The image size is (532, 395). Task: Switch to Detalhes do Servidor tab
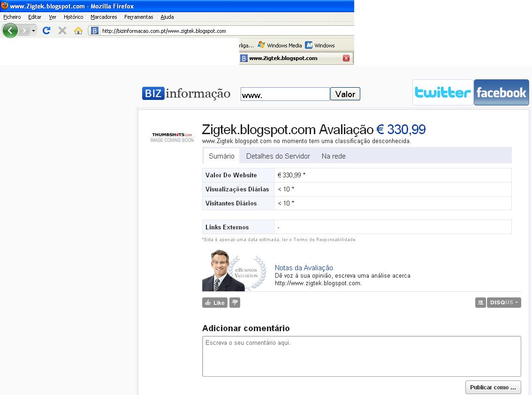(x=278, y=156)
